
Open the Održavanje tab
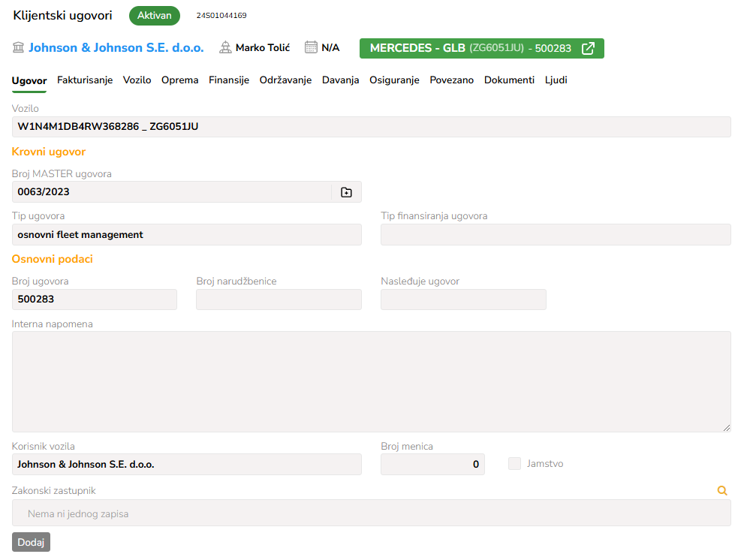pos(285,80)
